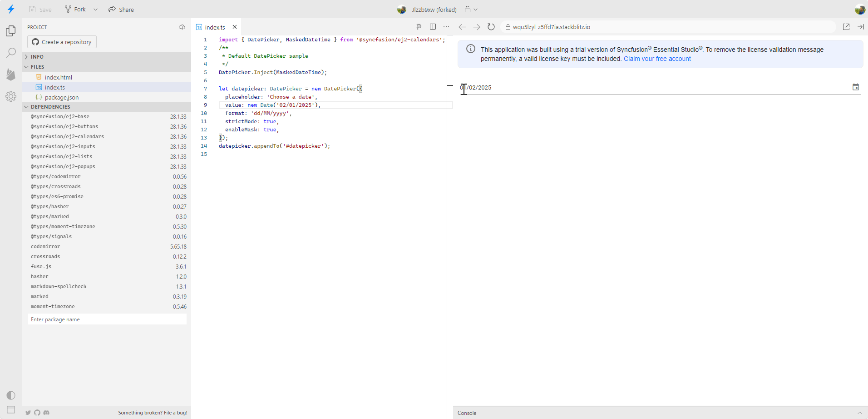Viewport: 868px width, 419px height.
Task: Click Claim your free account link
Action: click(x=657, y=59)
